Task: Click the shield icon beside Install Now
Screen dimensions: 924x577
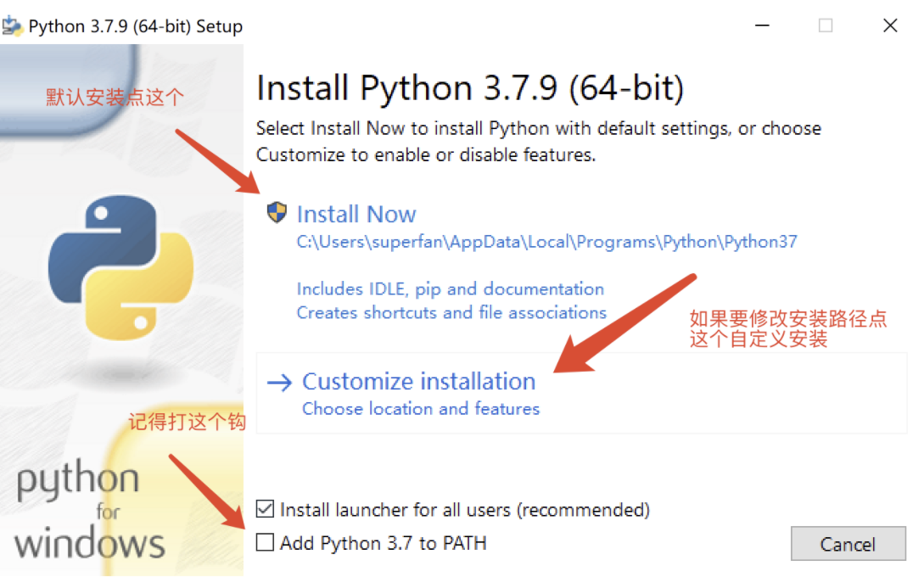Action: [x=277, y=212]
